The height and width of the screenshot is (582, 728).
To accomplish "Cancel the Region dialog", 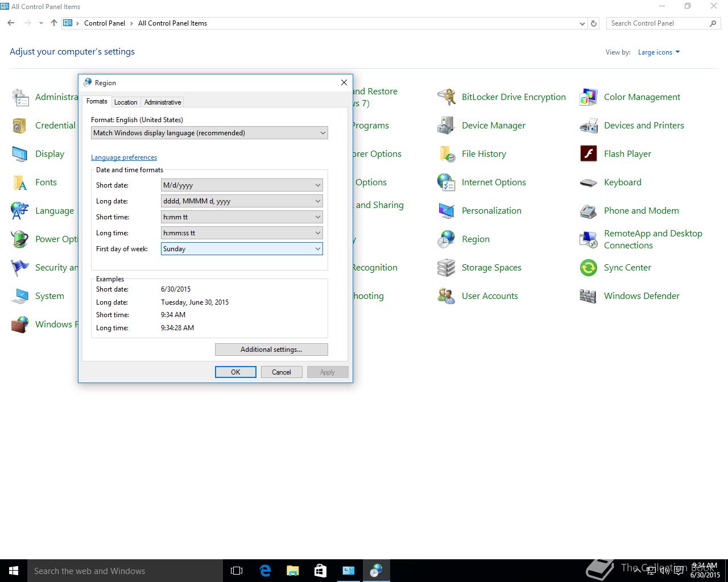I will [282, 372].
